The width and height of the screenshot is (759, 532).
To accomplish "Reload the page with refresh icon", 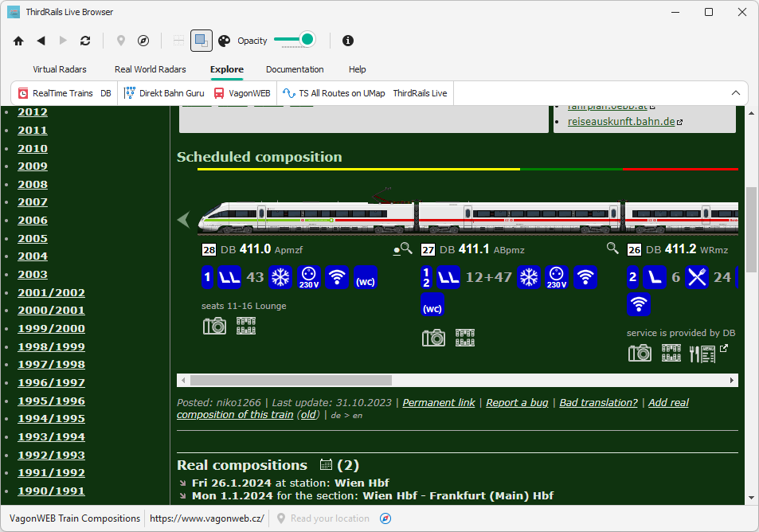I will click(x=85, y=41).
